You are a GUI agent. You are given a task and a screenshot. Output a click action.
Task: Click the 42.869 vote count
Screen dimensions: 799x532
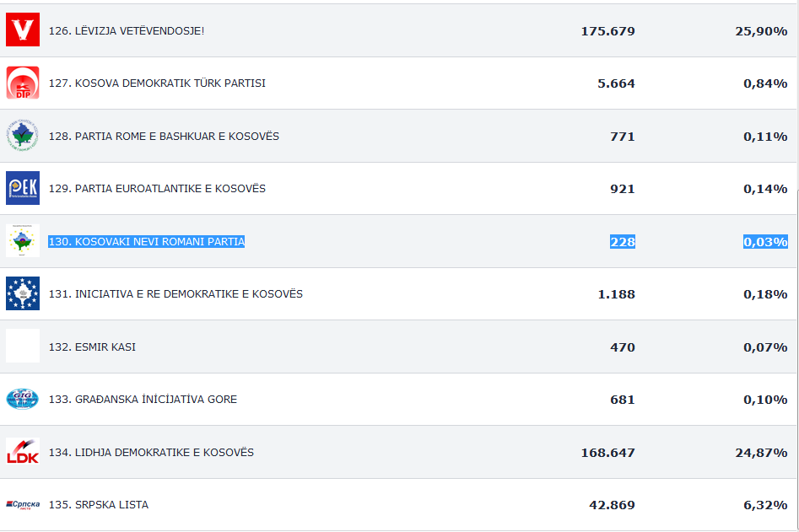click(x=612, y=505)
